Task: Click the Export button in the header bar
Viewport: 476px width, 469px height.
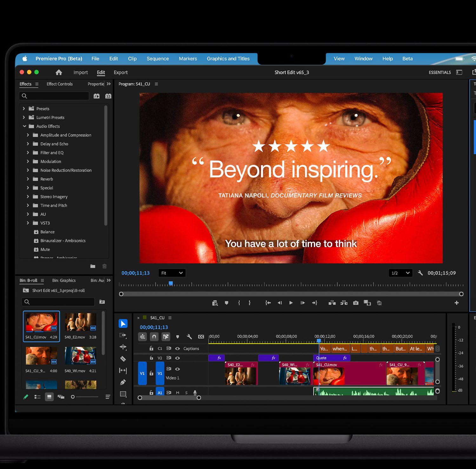Action: click(121, 72)
